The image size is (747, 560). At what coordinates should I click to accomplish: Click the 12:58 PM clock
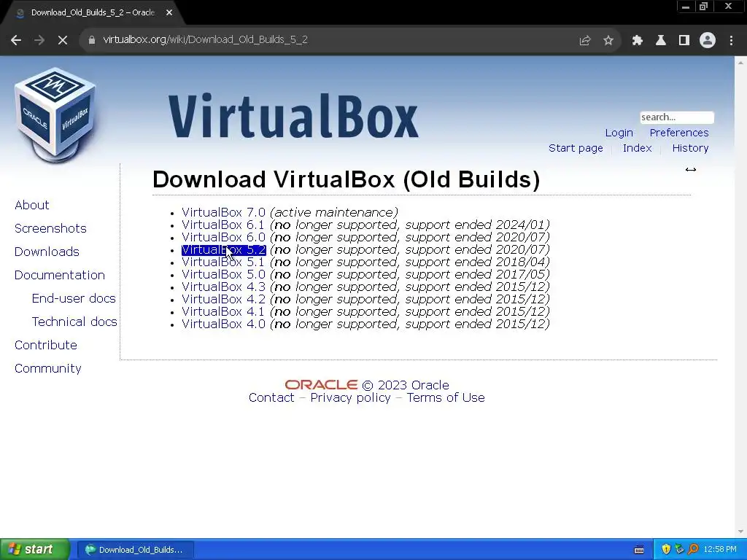[720, 550]
